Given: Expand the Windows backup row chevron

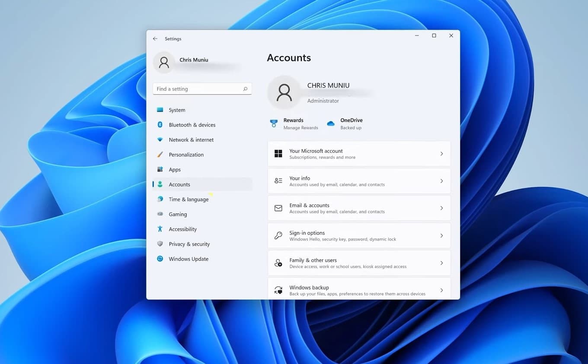Looking at the screenshot, I should [x=441, y=290].
